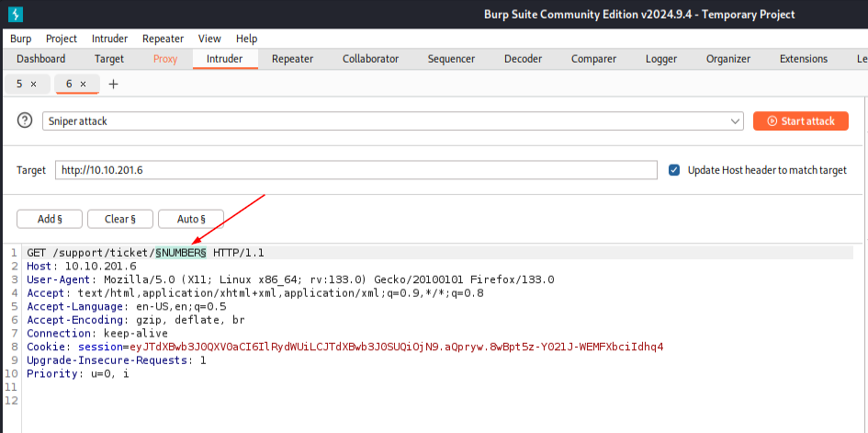Open the Burp menu
Image resolution: width=868 pixels, height=433 pixels.
pyautogui.click(x=20, y=39)
